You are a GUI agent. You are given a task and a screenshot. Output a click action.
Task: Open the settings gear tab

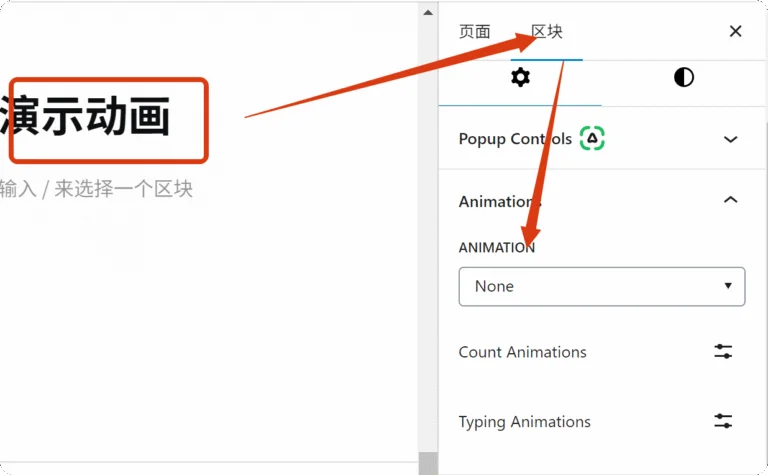point(520,78)
